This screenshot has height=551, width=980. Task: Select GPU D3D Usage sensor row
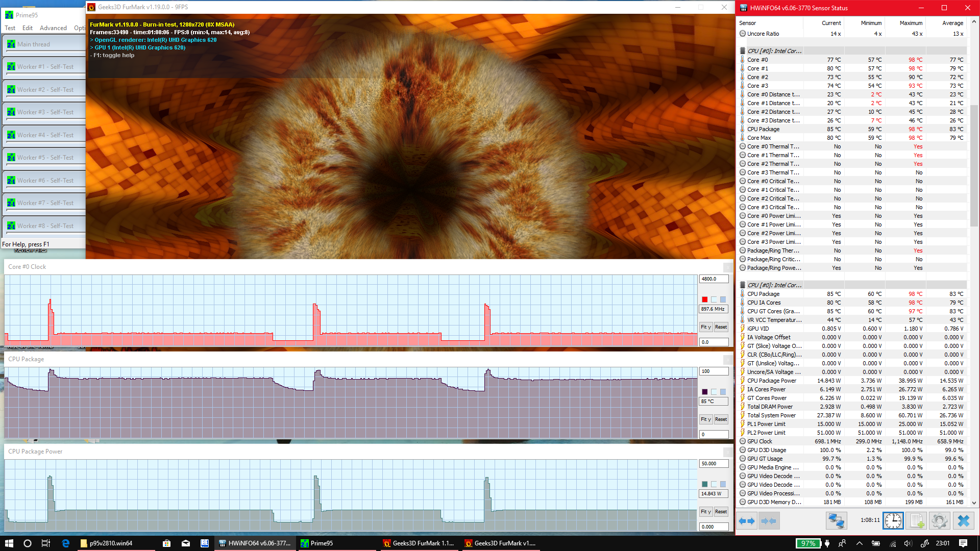pyautogui.click(x=852, y=450)
